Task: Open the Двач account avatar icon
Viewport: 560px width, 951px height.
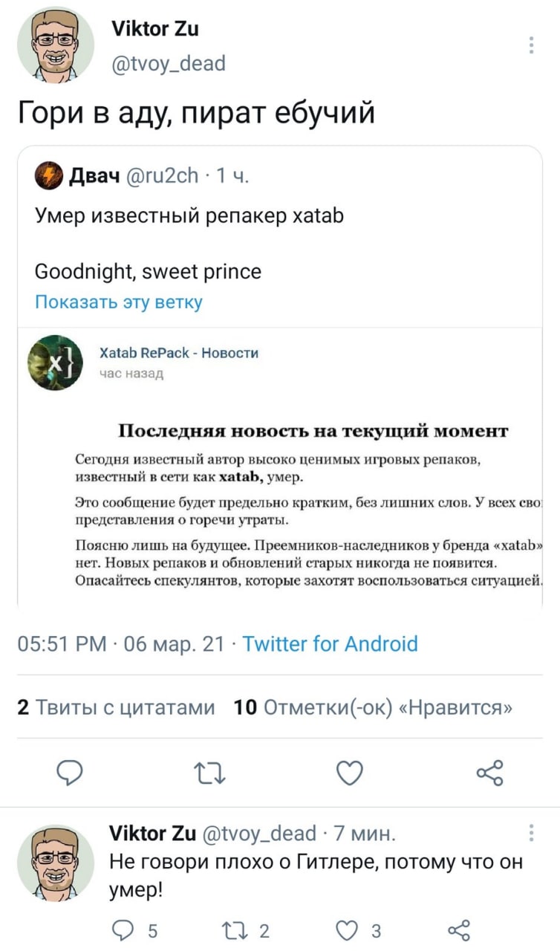Action: pyautogui.click(x=48, y=175)
